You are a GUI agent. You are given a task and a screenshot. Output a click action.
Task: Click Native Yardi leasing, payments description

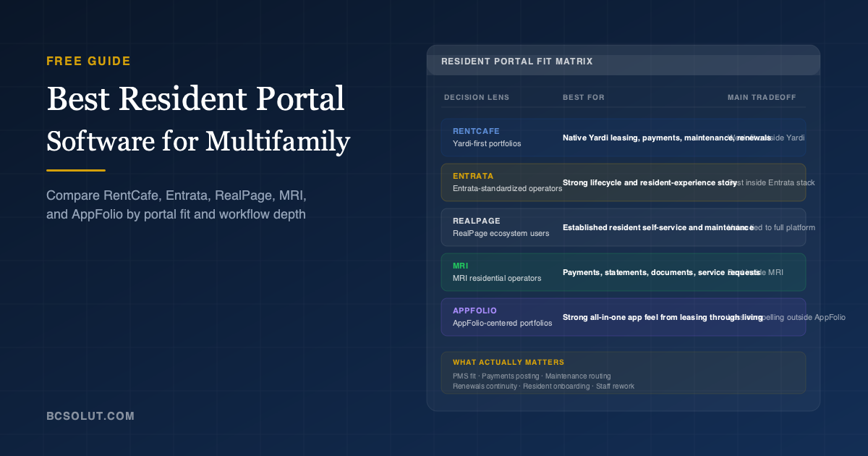(666, 138)
